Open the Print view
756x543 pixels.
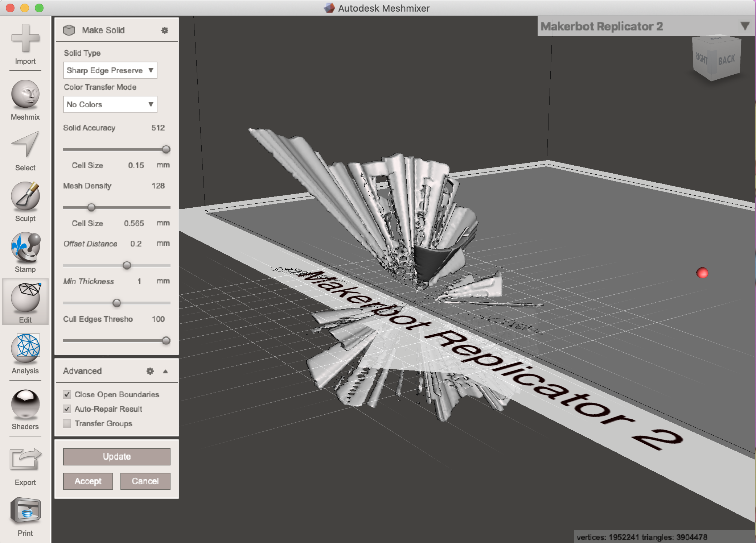(25, 516)
